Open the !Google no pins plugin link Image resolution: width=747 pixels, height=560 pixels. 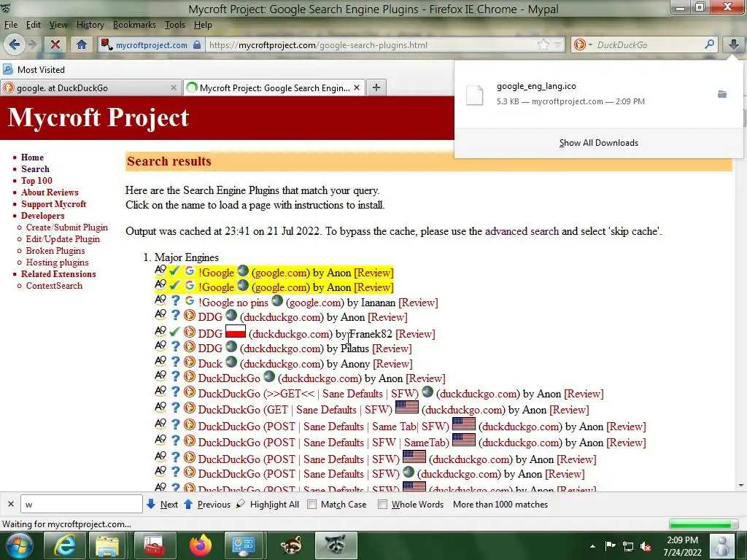tap(233, 303)
